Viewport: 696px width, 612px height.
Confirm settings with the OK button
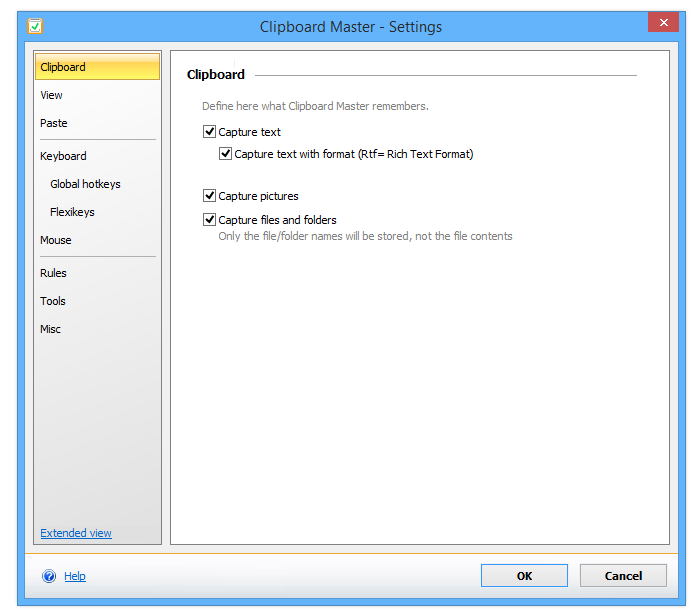tap(524, 576)
